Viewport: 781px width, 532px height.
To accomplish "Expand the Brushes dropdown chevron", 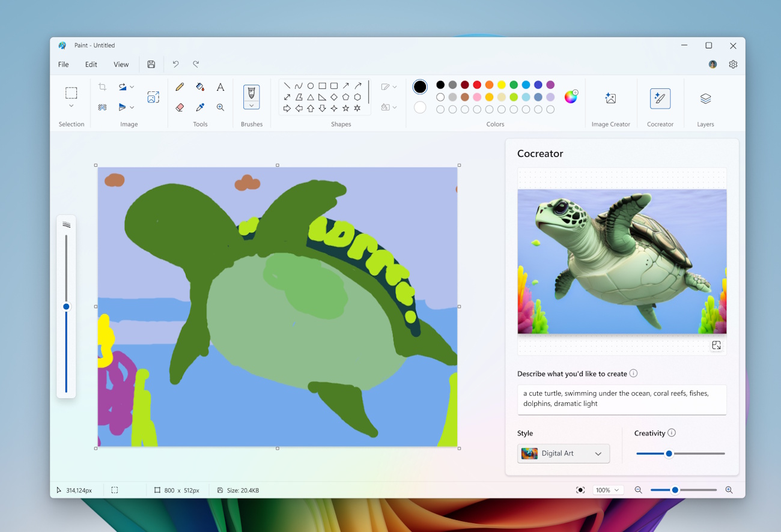I will (251, 105).
